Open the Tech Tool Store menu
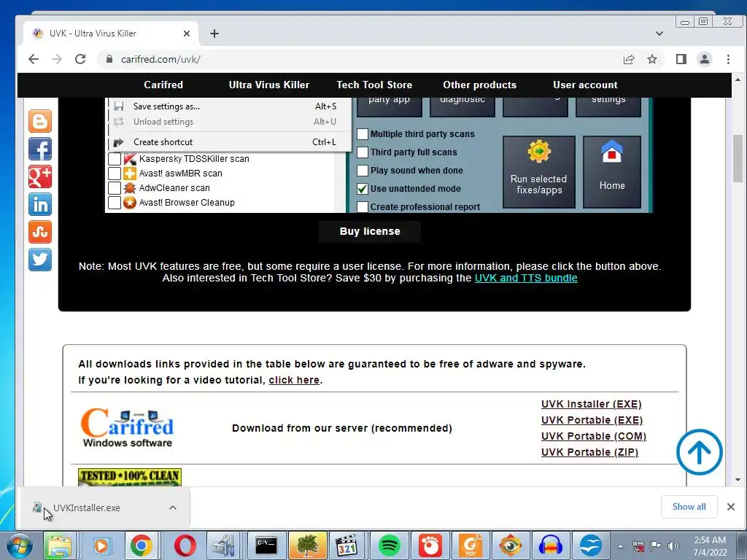Image resolution: width=747 pixels, height=560 pixels. (374, 85)
